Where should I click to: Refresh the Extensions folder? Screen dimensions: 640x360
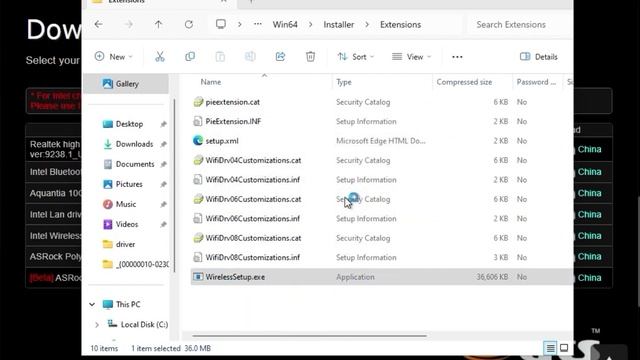pos(189,24)
